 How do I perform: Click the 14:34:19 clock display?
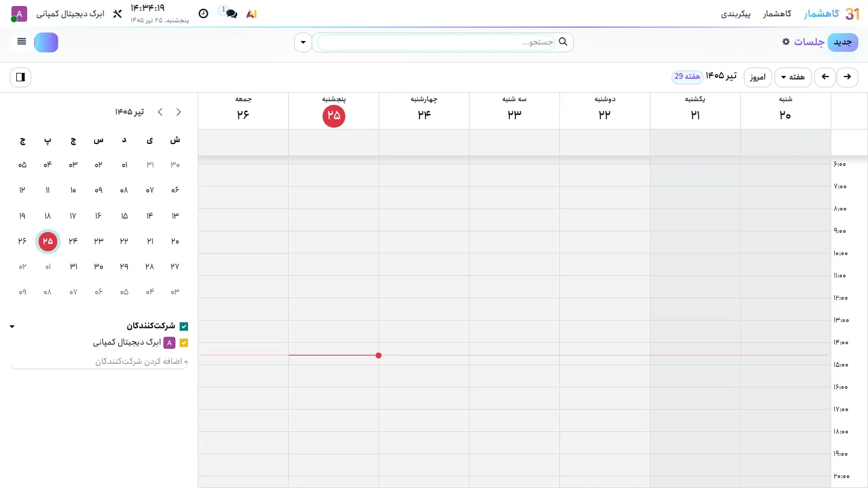[148, 8]
